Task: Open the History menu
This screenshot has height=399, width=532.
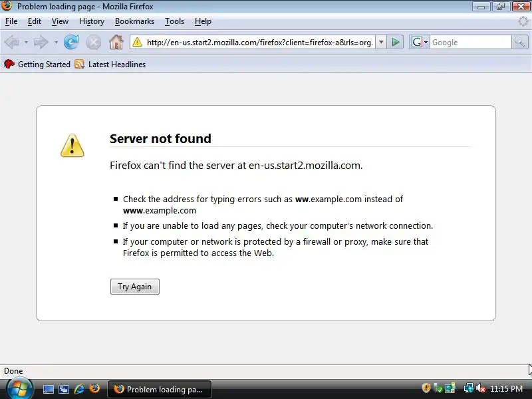Action: [92, 21]
